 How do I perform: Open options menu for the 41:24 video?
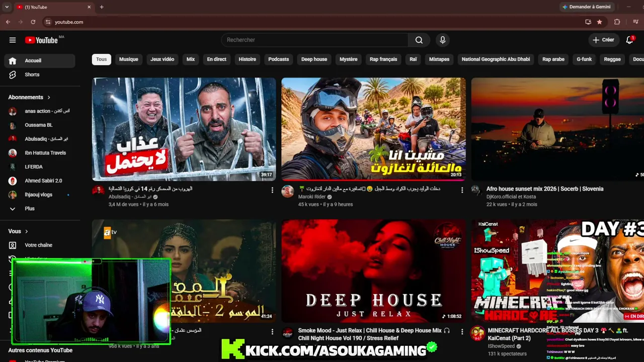tap(272, 332)
